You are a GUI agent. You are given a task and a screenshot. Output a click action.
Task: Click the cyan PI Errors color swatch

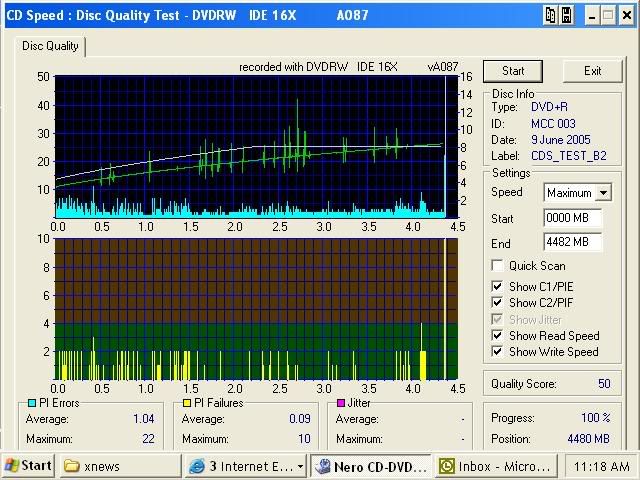(x=31, y=403)
